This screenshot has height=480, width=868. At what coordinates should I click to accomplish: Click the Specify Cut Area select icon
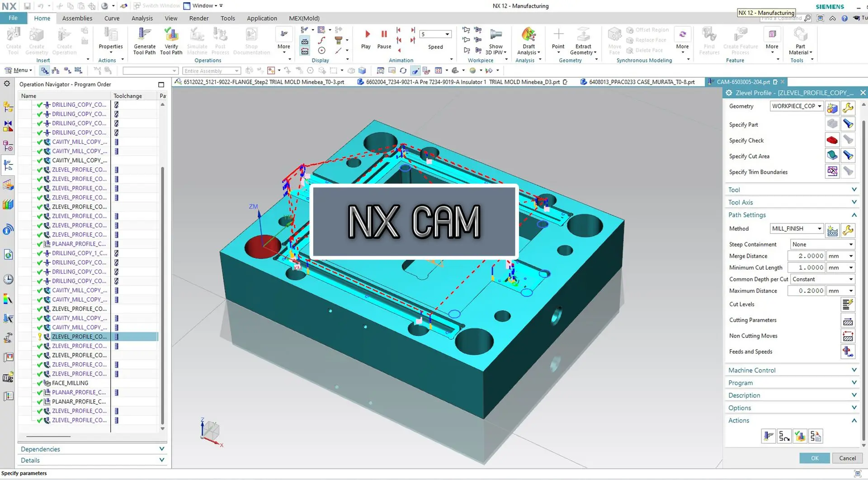(832, 156)
